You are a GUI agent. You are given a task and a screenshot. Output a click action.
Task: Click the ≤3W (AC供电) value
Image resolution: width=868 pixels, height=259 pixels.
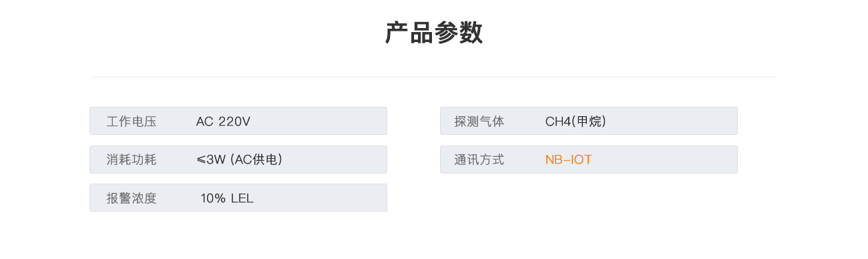239,160
